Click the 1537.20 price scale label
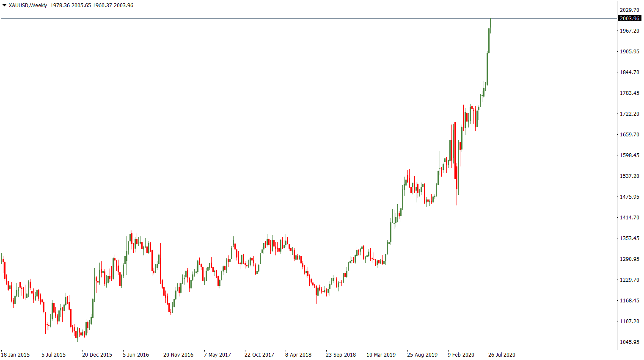Screen dimensions: 644x360 tap(629, 176)
